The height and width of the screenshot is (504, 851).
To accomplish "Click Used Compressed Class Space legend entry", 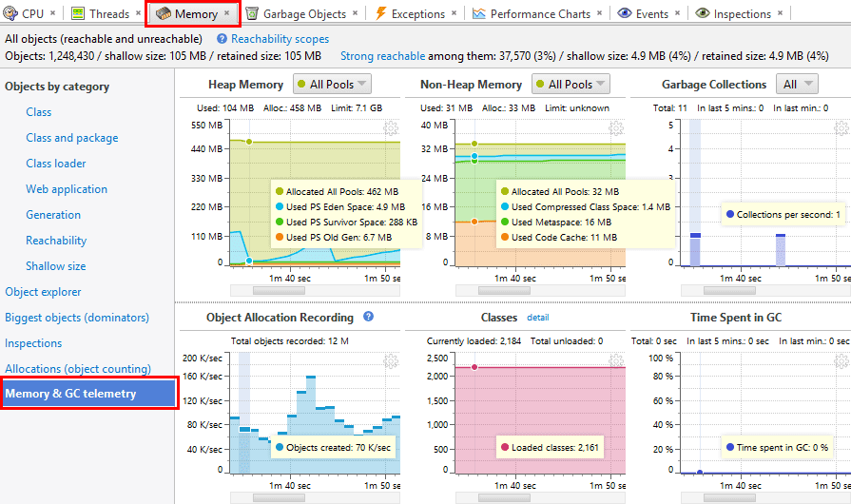I will [586, 206].
